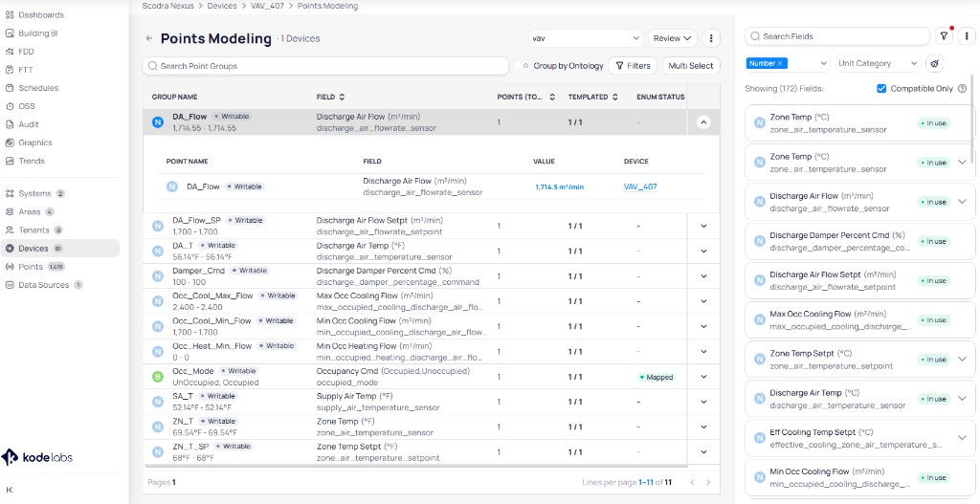
Task: Expand the Damper_Cmd row
Action: pyautogui.click(x=703, y=276)
